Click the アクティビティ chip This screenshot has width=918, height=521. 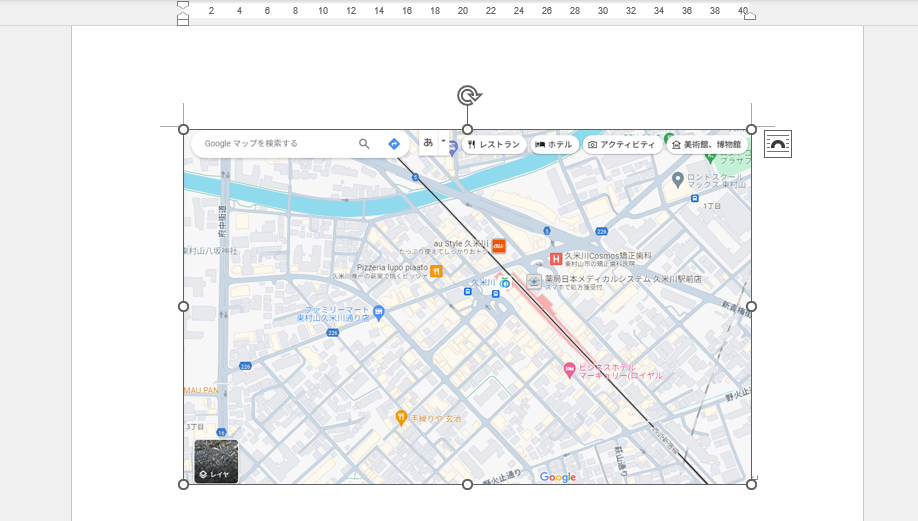click(x=622, y=145)
